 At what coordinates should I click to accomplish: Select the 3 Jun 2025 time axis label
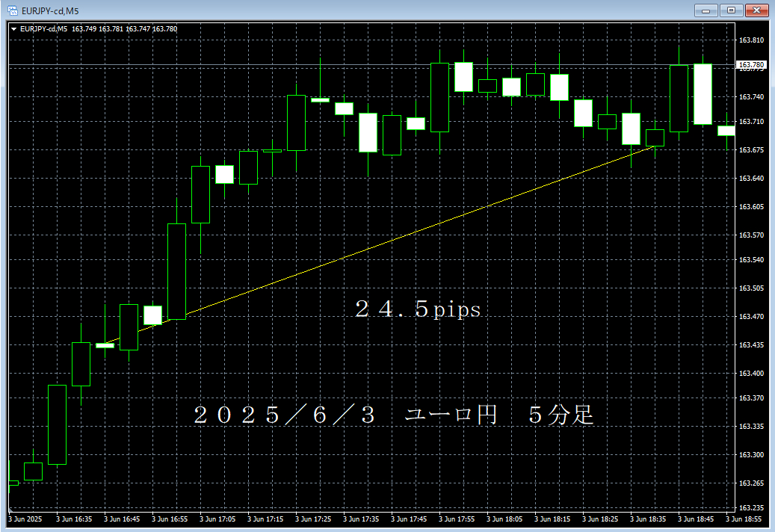25,516
